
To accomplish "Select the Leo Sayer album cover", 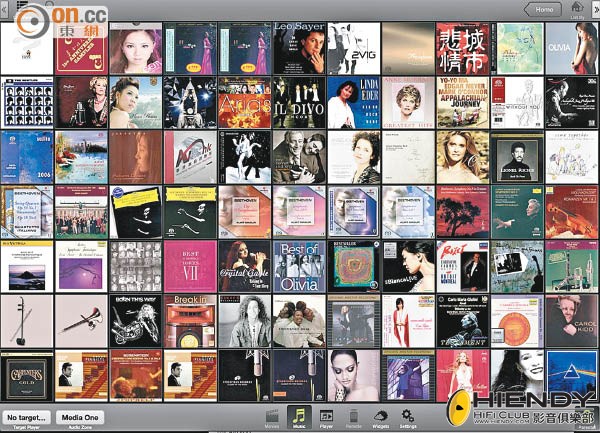I will click(299, 48).
